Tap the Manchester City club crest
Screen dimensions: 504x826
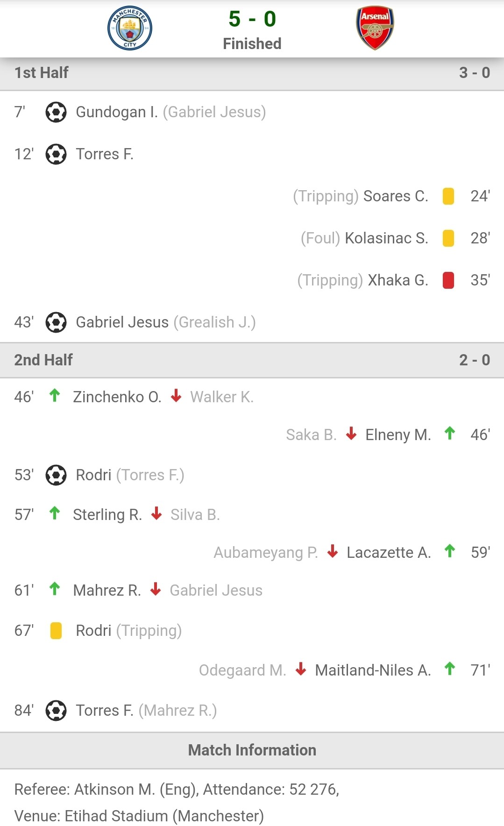tap(130, 28)
